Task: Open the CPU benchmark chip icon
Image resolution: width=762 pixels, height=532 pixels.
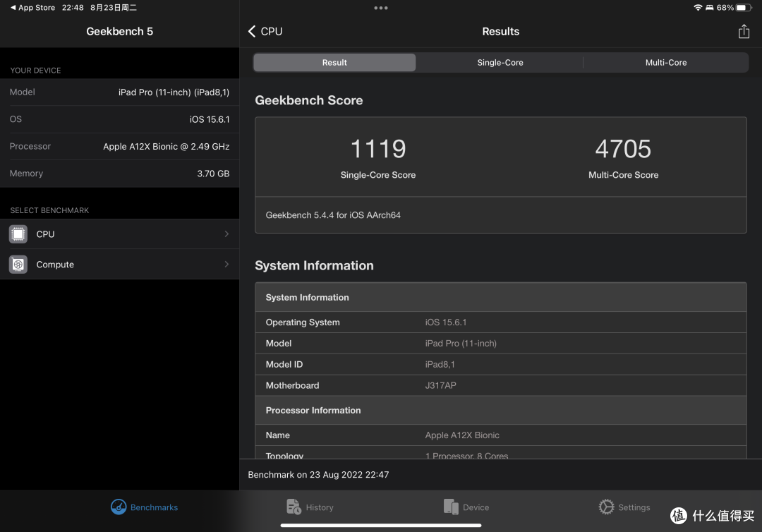Action: (18, 234)
